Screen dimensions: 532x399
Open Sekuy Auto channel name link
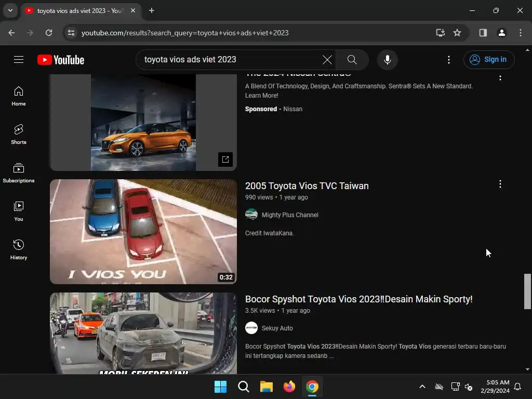point(277,328)
